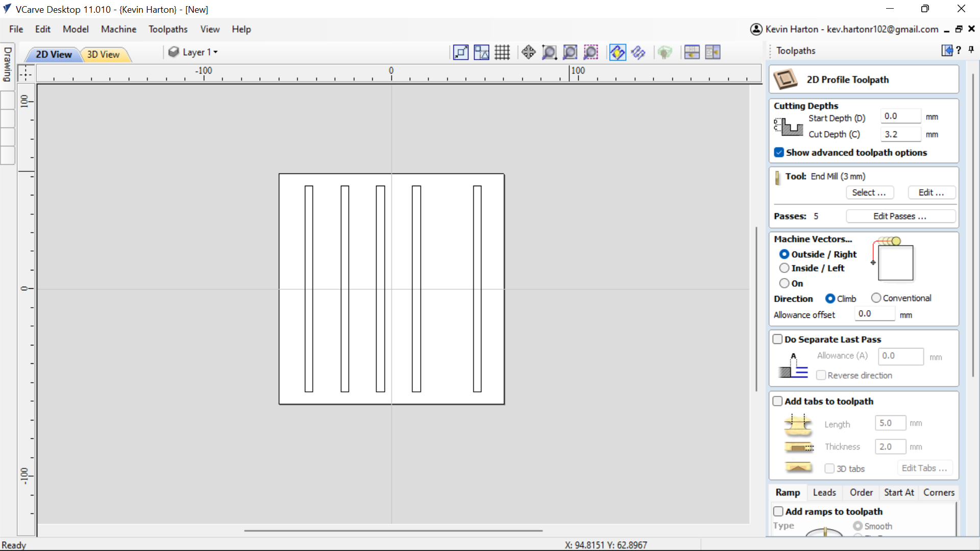Click the Toolpaths panel vertical scrollbar

click(x=973, y=224)
